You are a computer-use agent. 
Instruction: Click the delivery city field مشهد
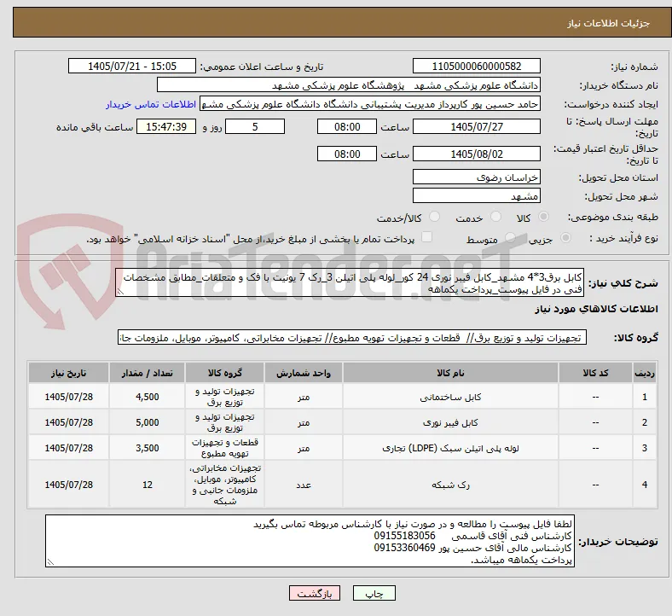coord(477,196)
